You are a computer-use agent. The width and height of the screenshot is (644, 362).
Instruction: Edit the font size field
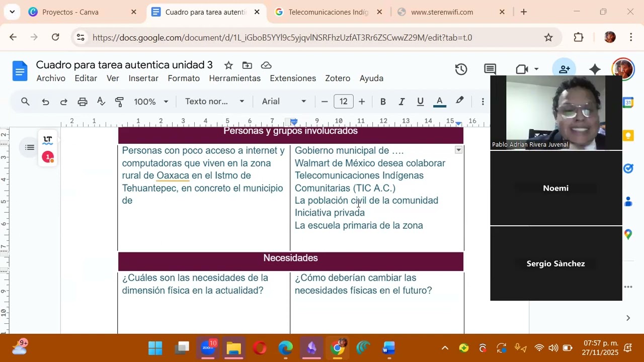(x=343, y=102)
